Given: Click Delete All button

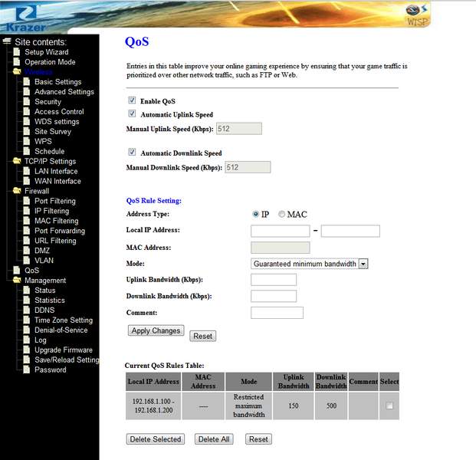Looking at the screenshot, I should point(214,439).
